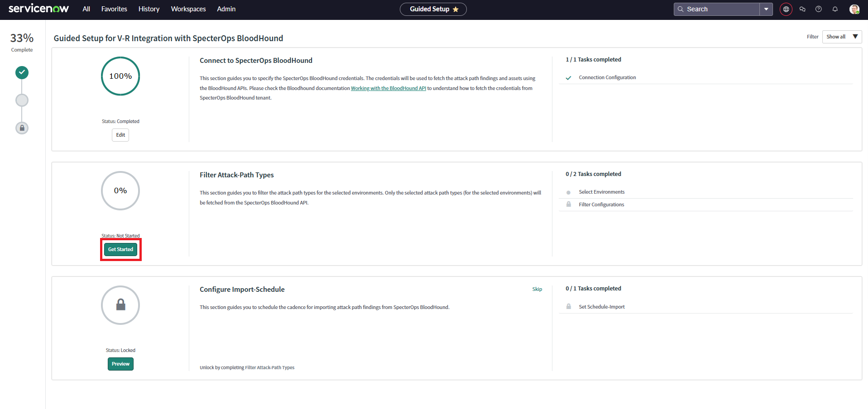Click the lock icon beside Set Schedule-Import
The image size is (868, 409).
568,307
